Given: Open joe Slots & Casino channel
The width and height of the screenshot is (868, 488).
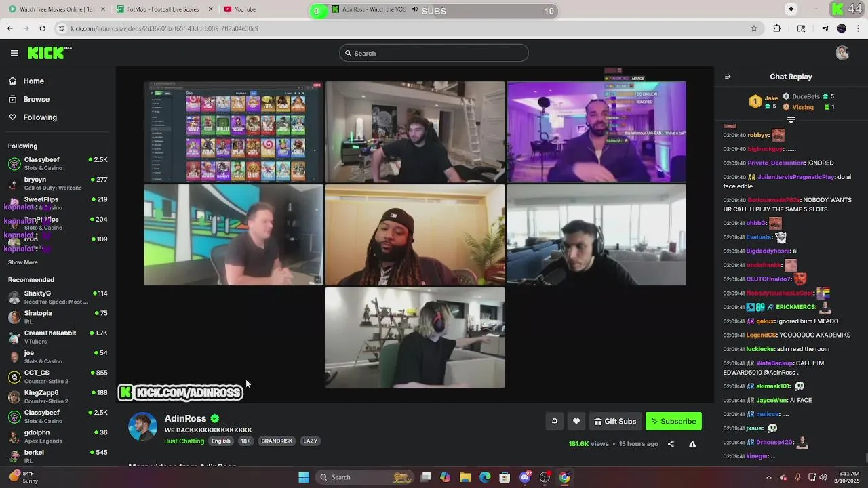Looking at the screenshot, I should coord(58,357).
